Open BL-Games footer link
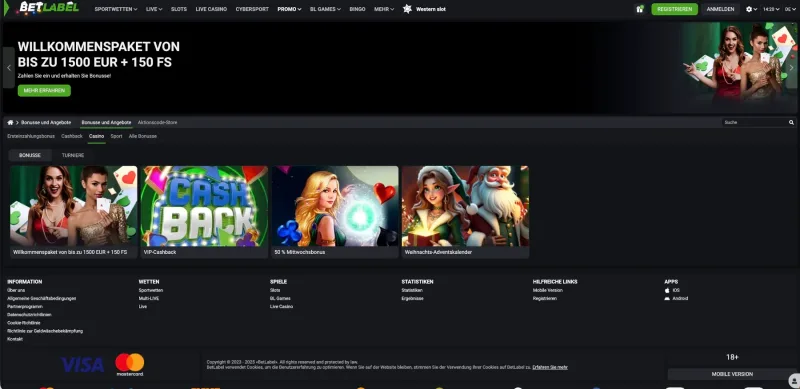Screen dimensions: 800x389 [x=280, y=298]
